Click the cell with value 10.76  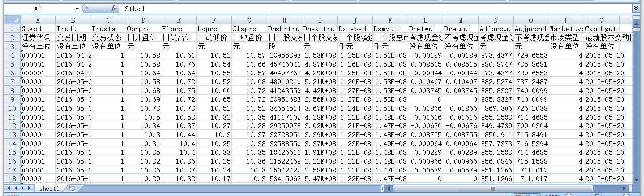click(x=179, y=64)
